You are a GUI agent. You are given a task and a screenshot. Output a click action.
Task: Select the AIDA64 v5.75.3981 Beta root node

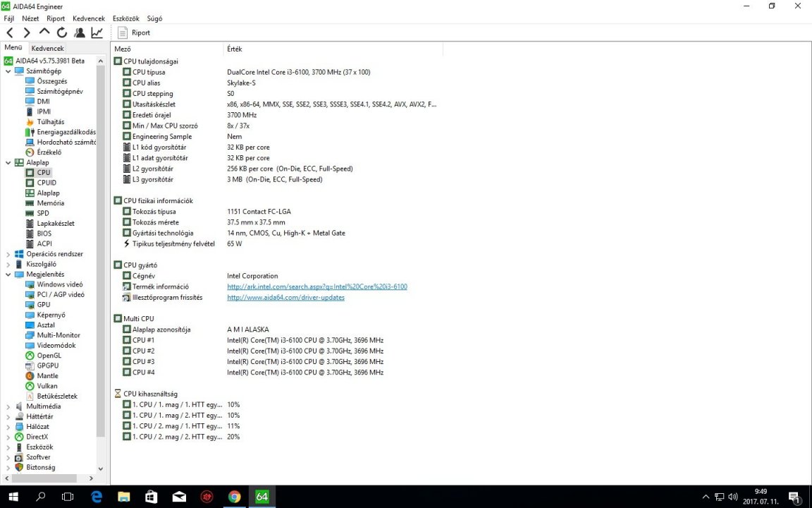tap(50, 61)
